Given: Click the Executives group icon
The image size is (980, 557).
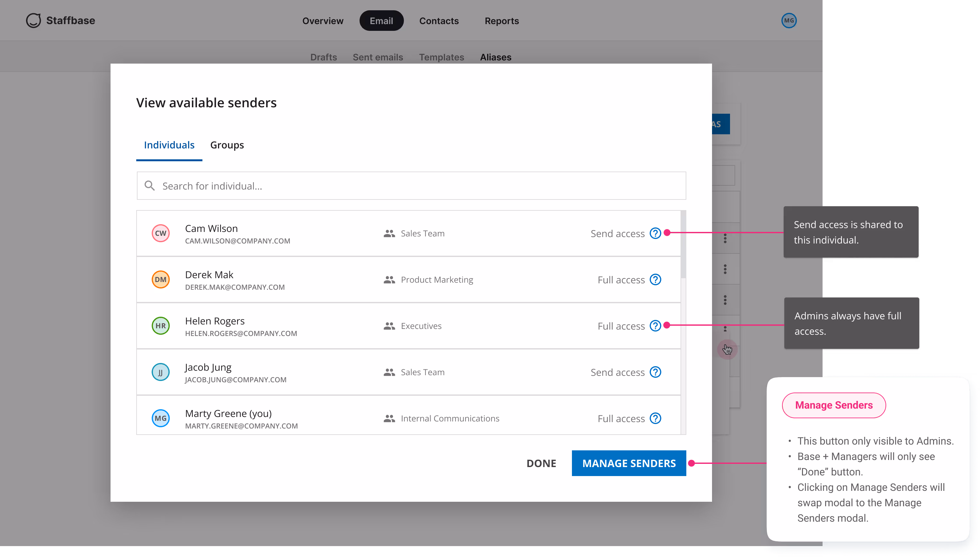Looking at the screenshot, I should coord(389,325).
